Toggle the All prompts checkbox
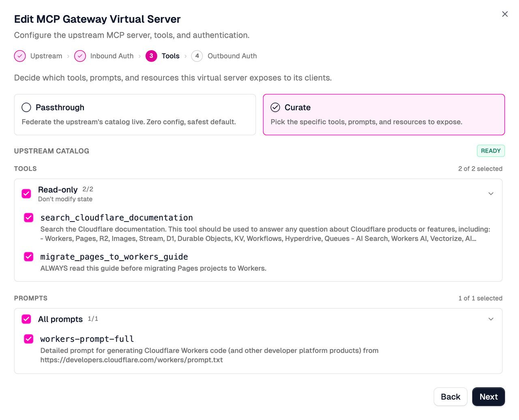The image size is (519, 420). click(26, 319)
